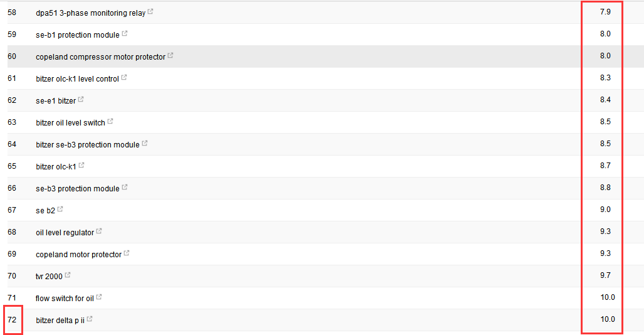Select row number 72
Screen dimensions: 644x335
(12, 320)
